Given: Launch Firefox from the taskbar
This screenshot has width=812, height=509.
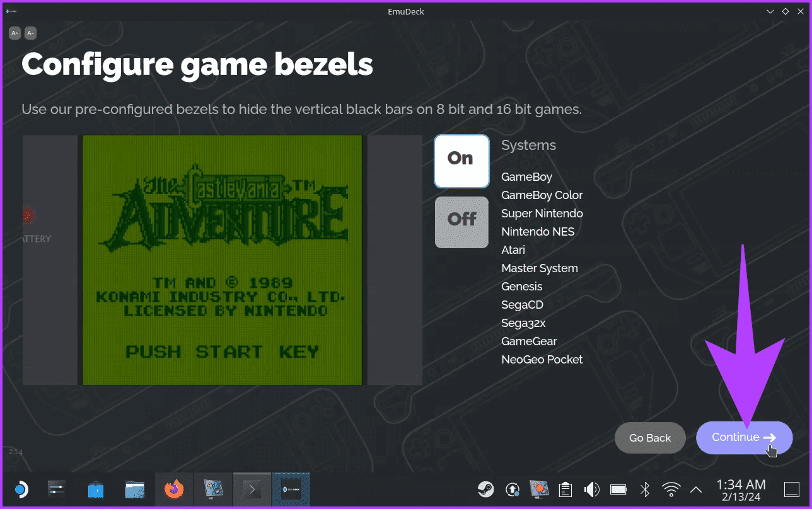Looking at the screenshot, I should tap(174, 489).
